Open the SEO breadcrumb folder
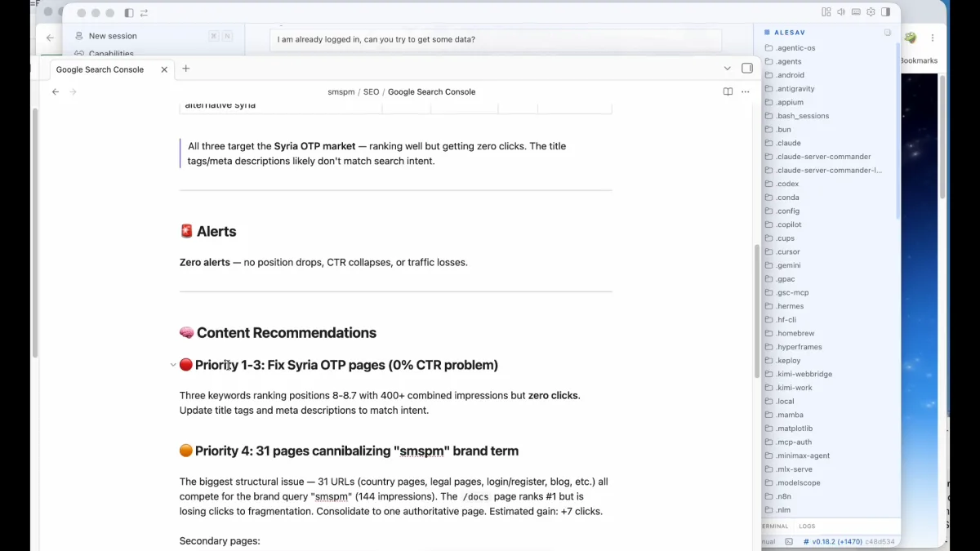Viewport: 980px width, 551px height. pos(371,92)
